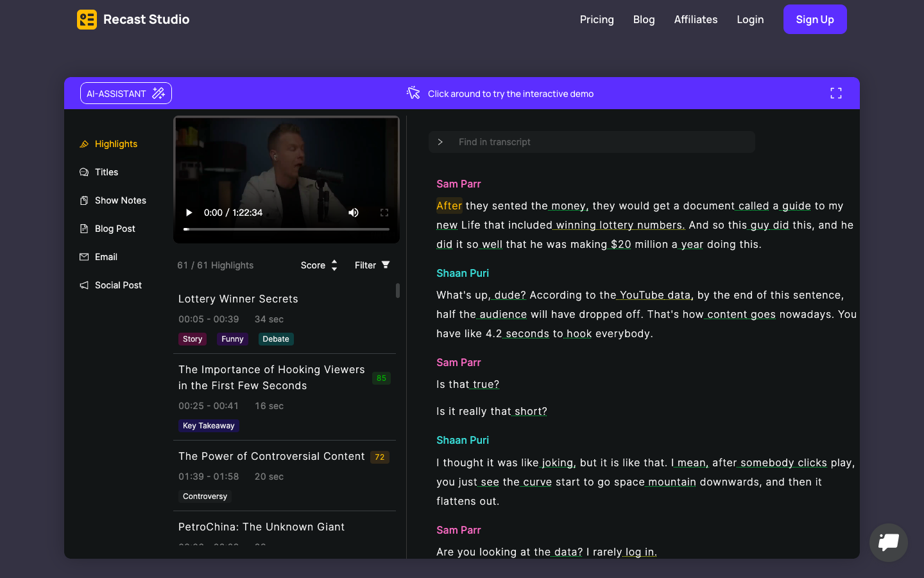This screenshot has height=578, width=924.
Task: Sort highlights by Score
Action: (319, 265)
